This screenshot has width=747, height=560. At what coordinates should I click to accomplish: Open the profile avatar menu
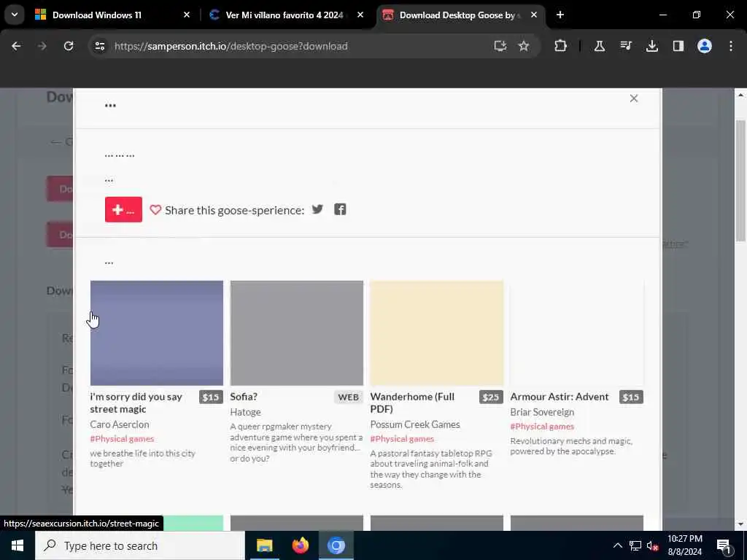coord(704,46)
